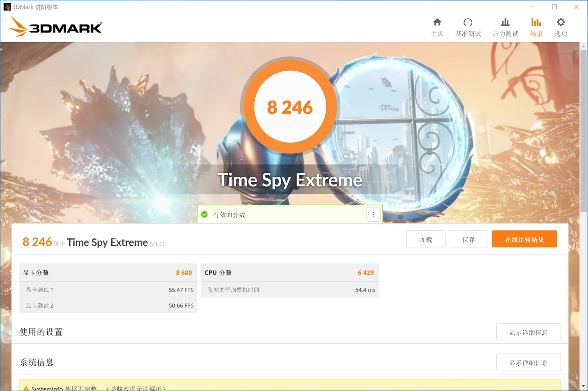Show details for 使用的设置 section

pyautogui.click(x=528, y=332)
